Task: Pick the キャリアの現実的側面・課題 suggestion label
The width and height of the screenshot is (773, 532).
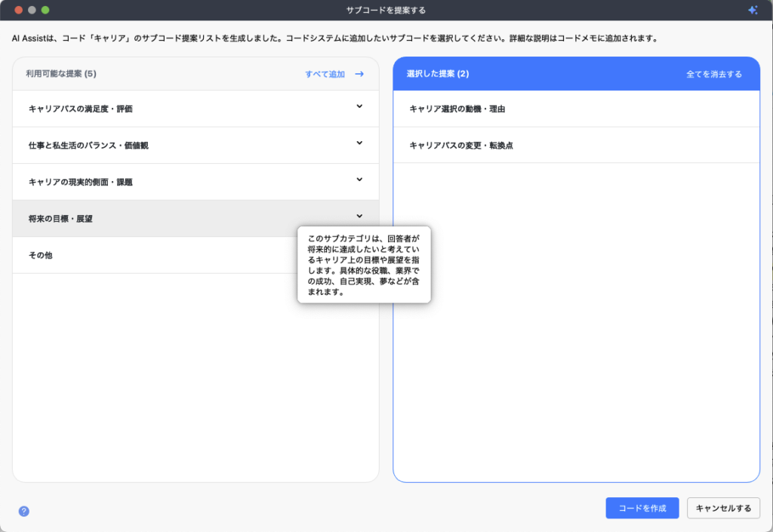Action: pos(81,182)
